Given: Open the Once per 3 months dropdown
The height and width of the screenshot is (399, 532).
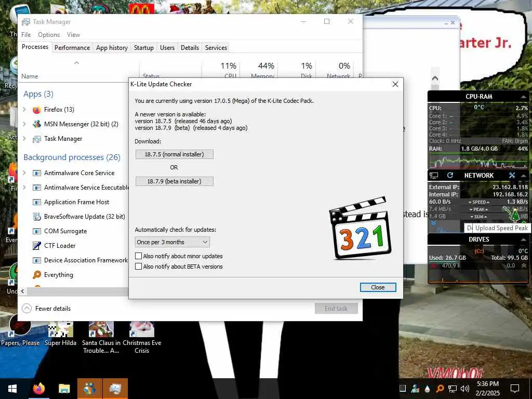Looking at the screenshot, I should click(172, 242).
